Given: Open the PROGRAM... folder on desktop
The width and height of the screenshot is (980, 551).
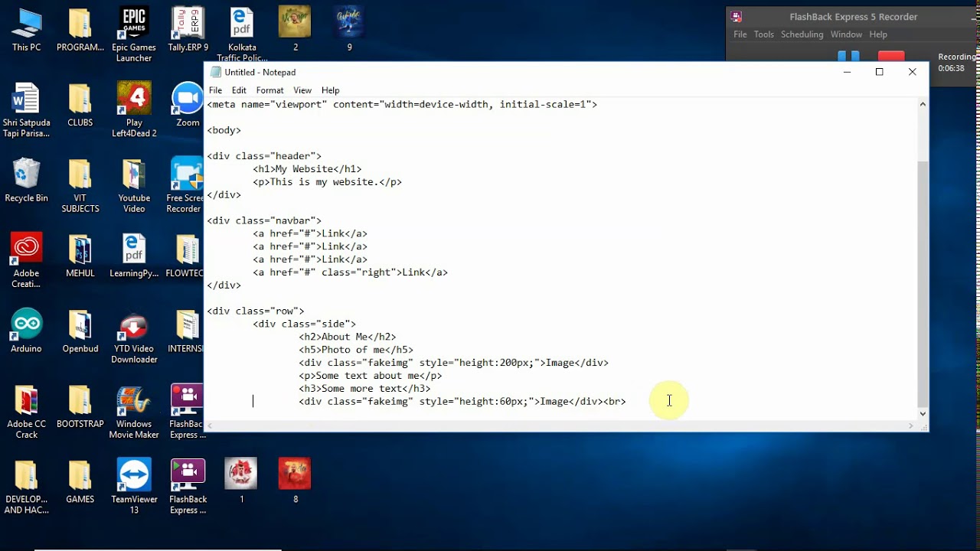Looking at the screenshot, I should tap(80, 31).
